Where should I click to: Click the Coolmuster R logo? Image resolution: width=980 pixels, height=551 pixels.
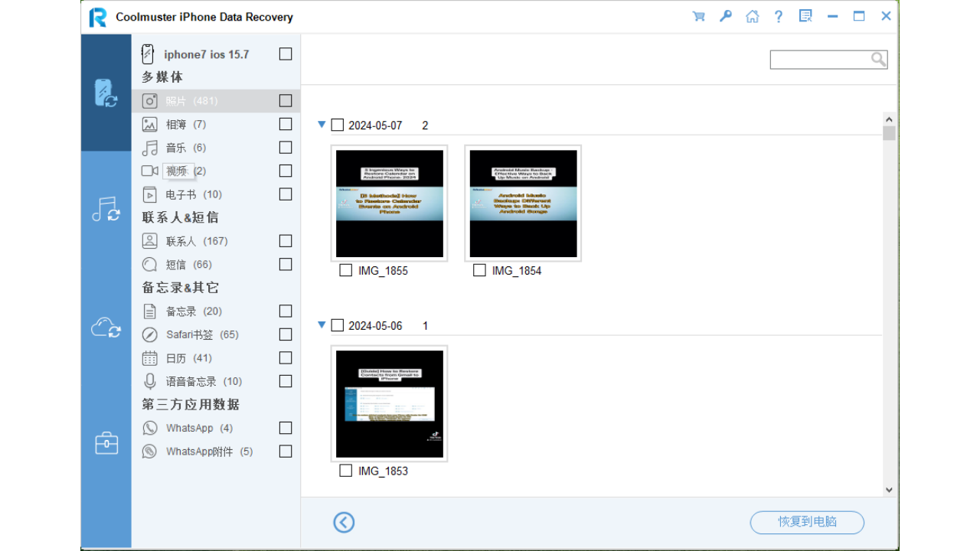click(96, 16)
